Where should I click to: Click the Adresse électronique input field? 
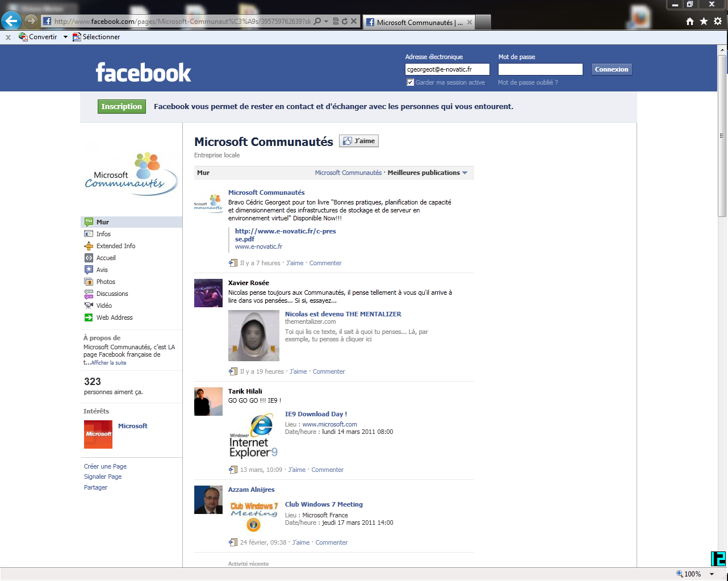[x=447, y=69]
